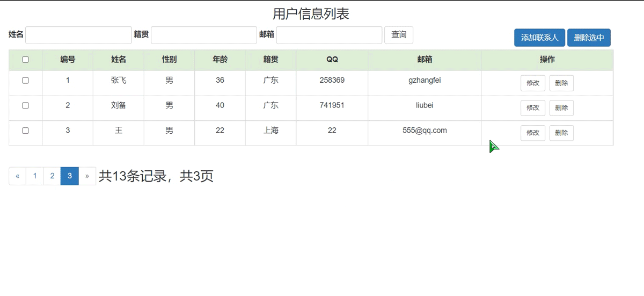The width and height of the screenshot is (644, 296).
Task: Click the QQ column header
Action: tap(332, 60)
